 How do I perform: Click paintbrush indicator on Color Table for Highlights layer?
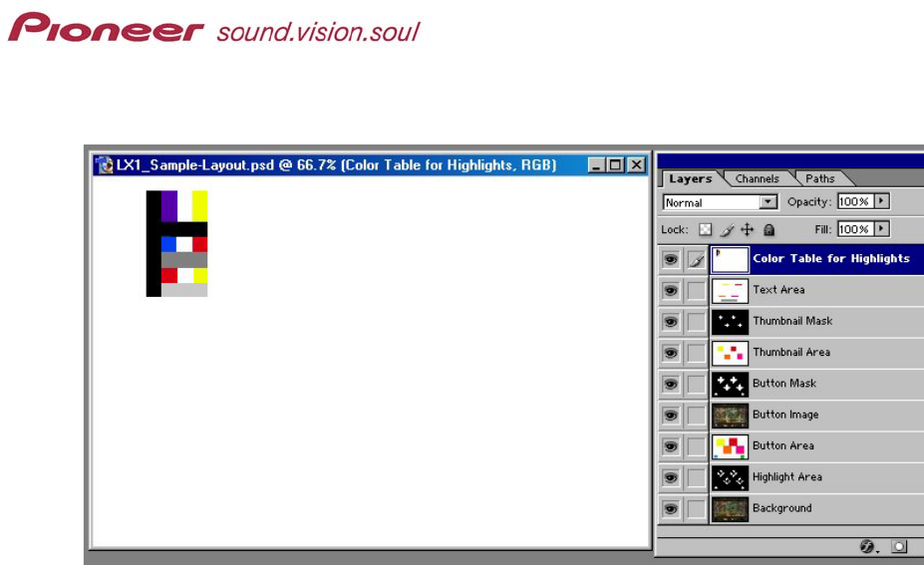coord(696,259)
